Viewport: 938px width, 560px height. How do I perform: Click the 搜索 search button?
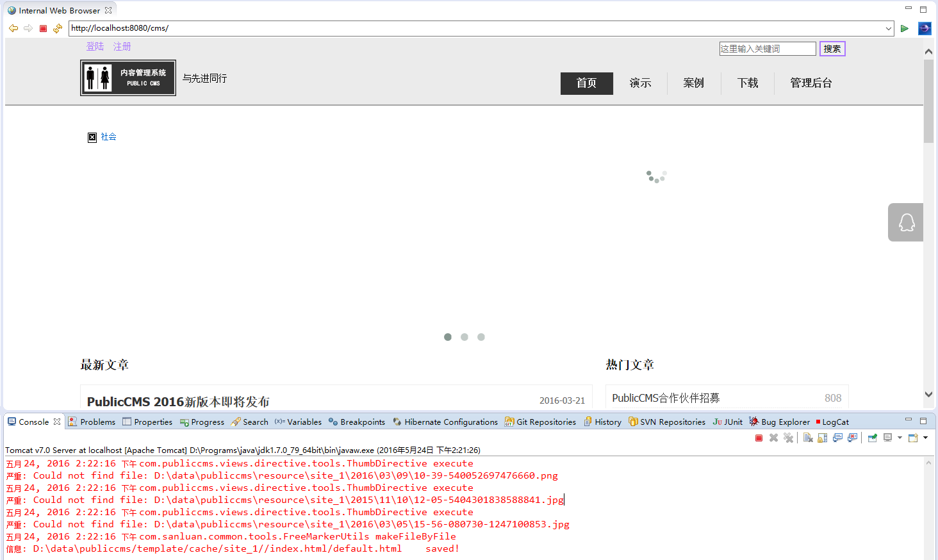click(832, 48)
